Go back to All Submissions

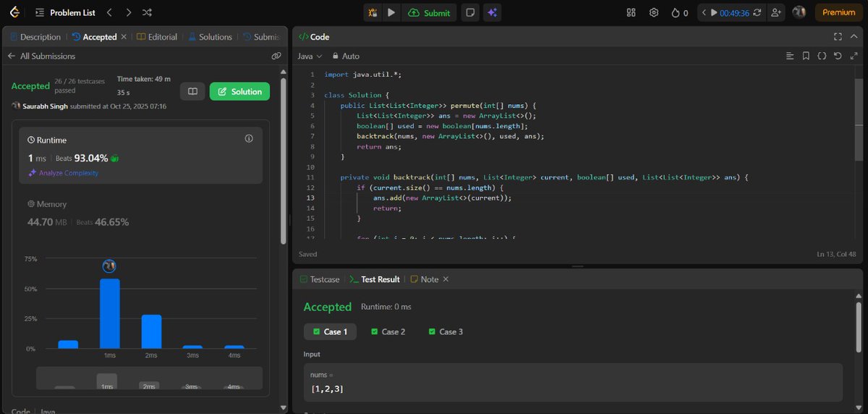41,56
